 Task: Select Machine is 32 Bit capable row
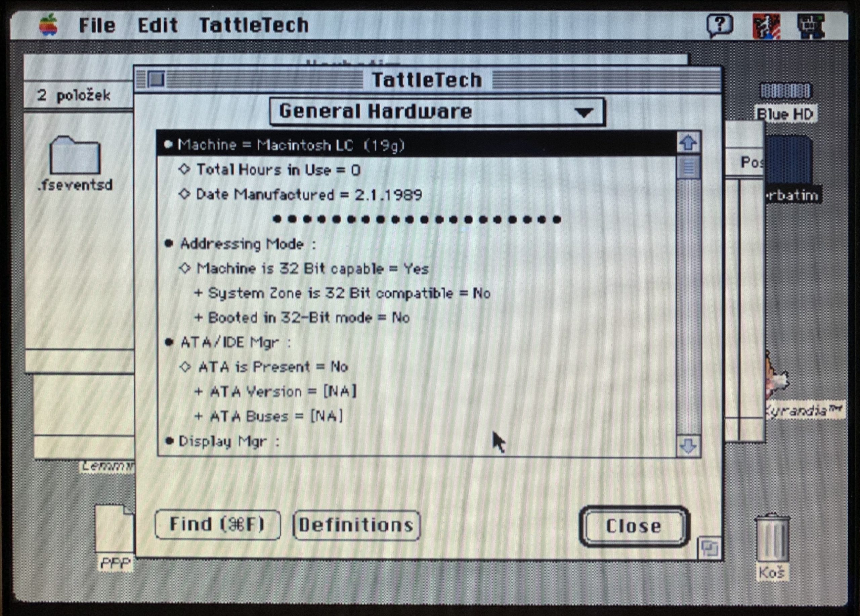pos(417,269)
